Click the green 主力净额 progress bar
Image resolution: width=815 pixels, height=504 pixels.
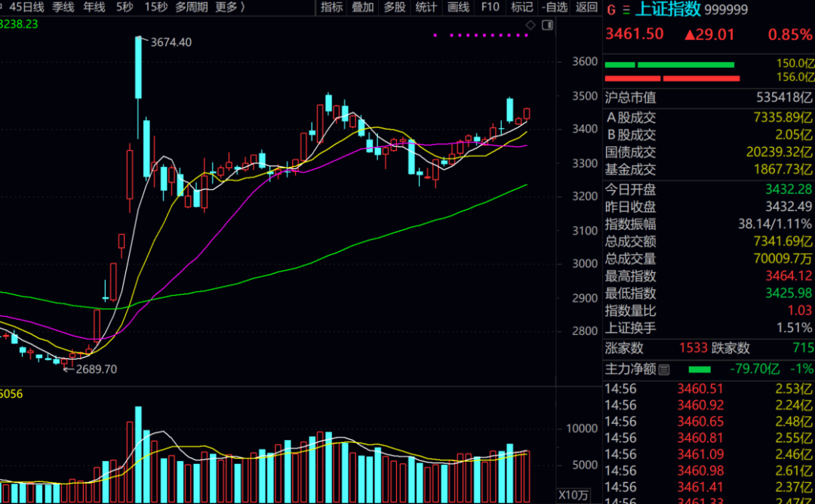pyautogui.click(x=699, y=370)
